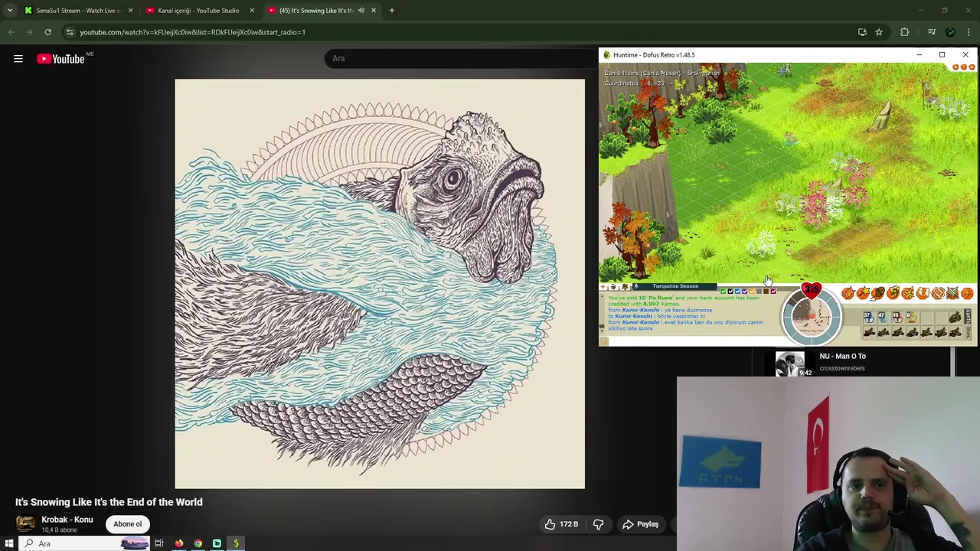Dislike the current YouTube video
The height and width of the screenshot is (551, 980).
coord(599,524)
